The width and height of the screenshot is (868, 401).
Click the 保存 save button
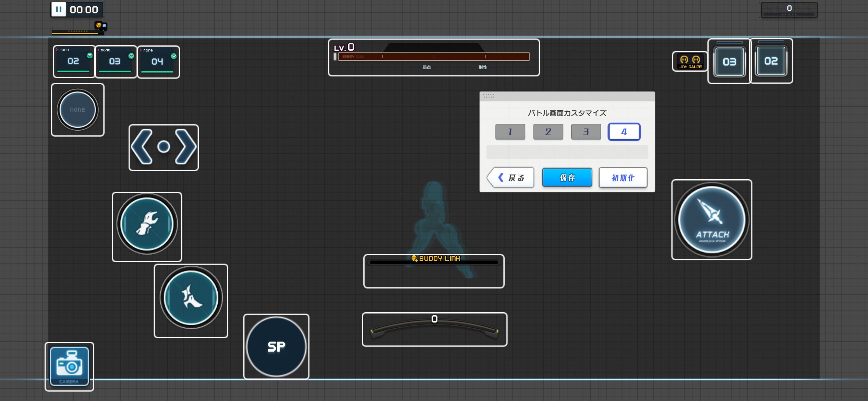567,178
